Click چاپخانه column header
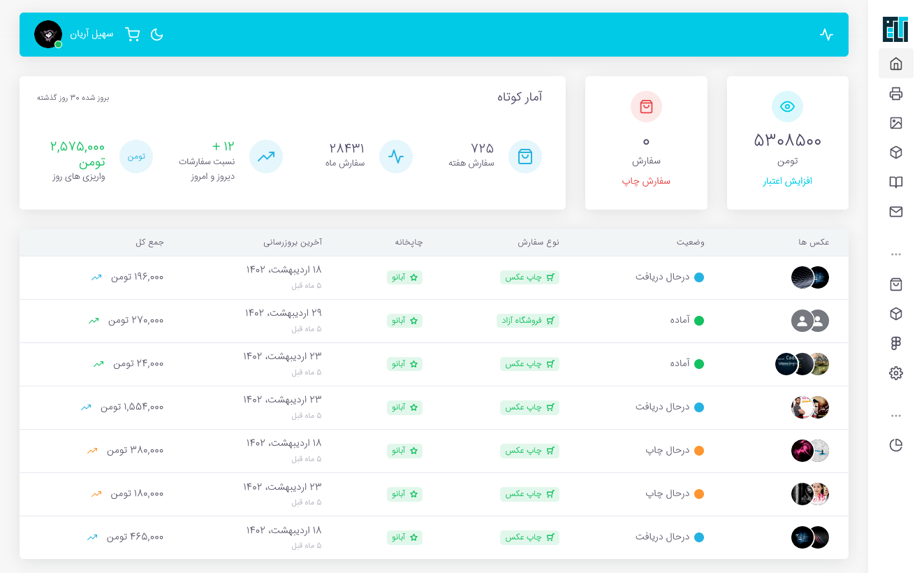 [409, 242]
